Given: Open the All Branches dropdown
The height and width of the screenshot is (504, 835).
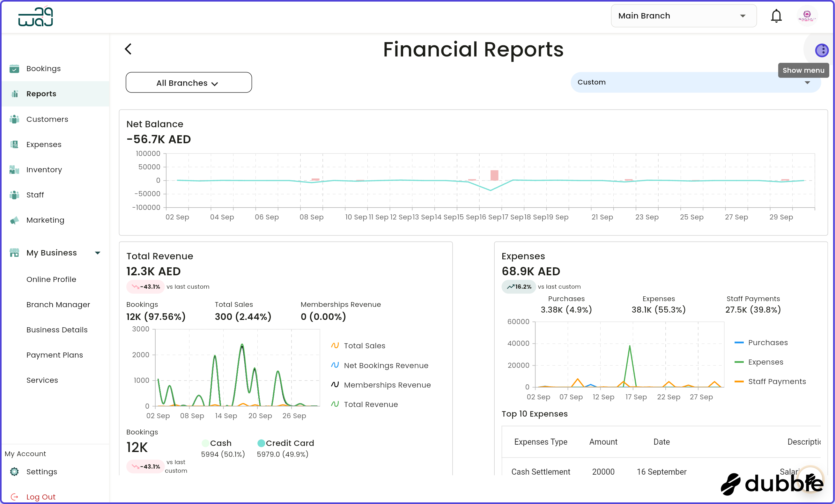Looking at the screenshot, I should (x=188, y=82).
